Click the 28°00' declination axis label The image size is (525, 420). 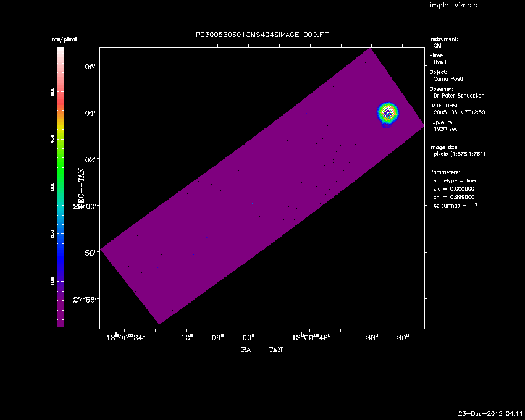[85, 206]
